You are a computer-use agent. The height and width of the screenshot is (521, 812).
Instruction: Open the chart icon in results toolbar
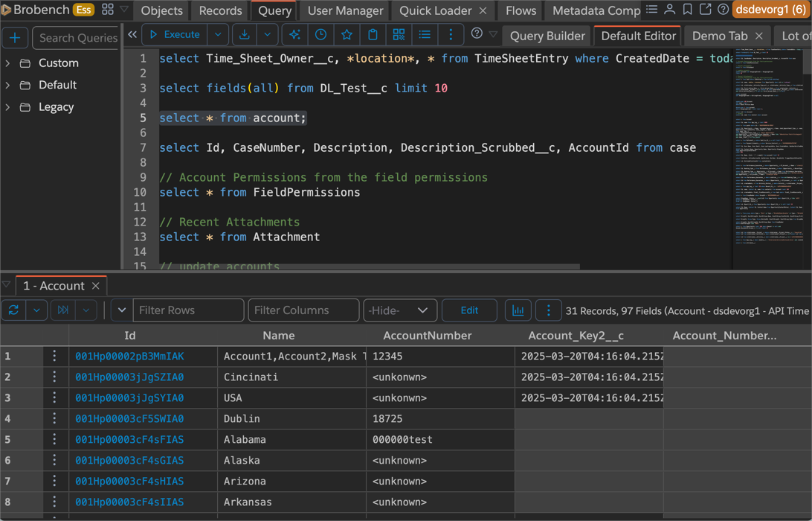click(x=518, y=310)
